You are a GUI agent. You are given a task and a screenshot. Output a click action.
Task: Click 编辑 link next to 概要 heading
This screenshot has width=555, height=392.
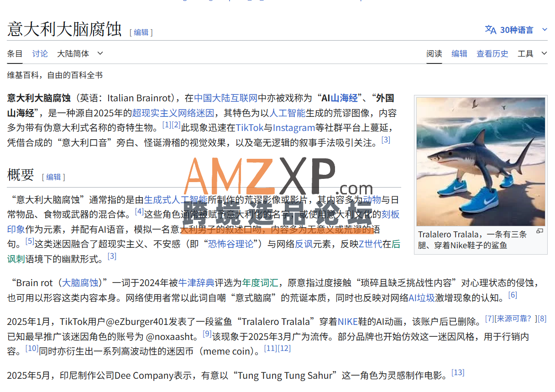(x=53, y=177)
